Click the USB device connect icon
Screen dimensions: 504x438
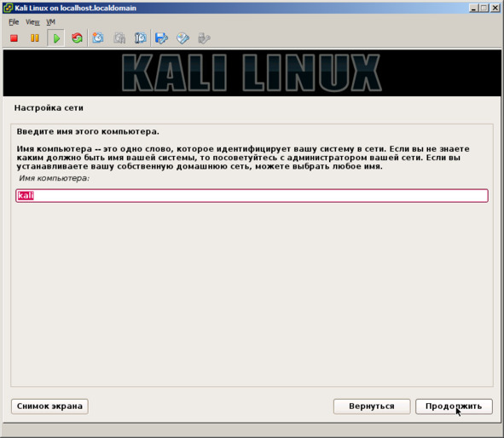tap(204, 38)
